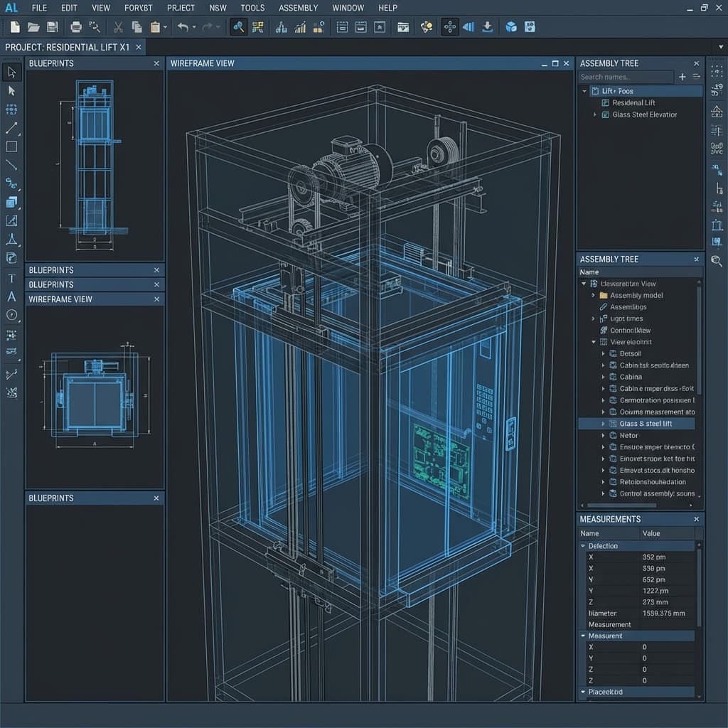Select the Text tool in left toolbar
The height and width of the screenshot is (728, 728).
click(x=11, y=278)
